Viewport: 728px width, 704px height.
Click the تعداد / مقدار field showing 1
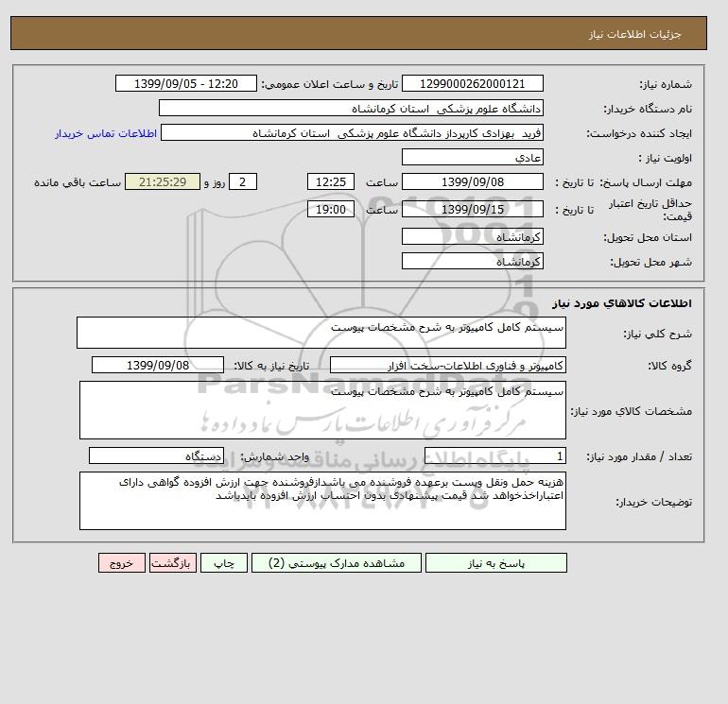click(495, 455)
